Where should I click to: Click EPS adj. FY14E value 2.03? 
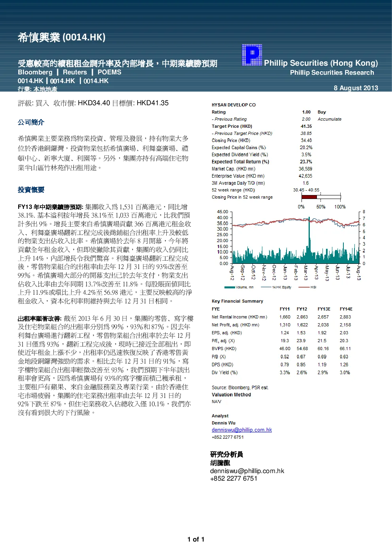pyautogui.click(x=344, y=333)
